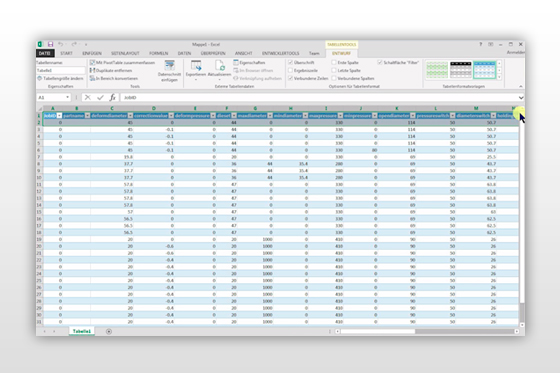Open the JobID column filter dropdown
The width and height of the screenshot is (560, 373).
point(59,116)
